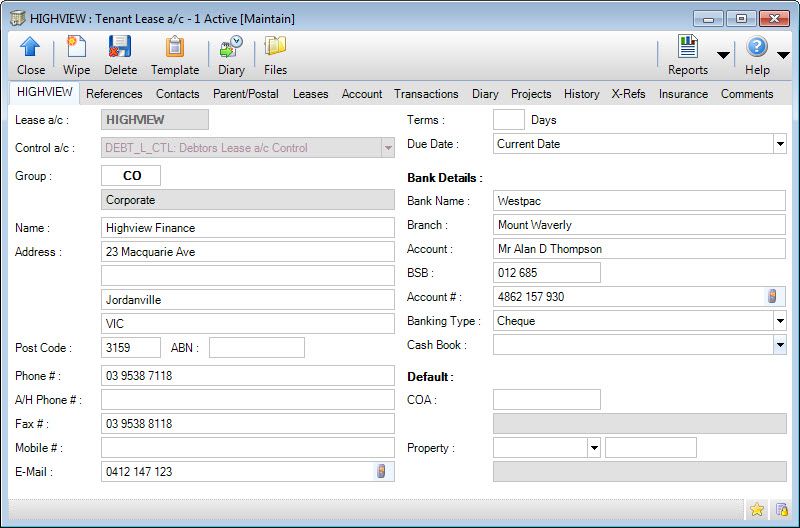The width and height of the screenshot is (800, 528).
Task: Click the VIC state field
Action: pos(248,323)
